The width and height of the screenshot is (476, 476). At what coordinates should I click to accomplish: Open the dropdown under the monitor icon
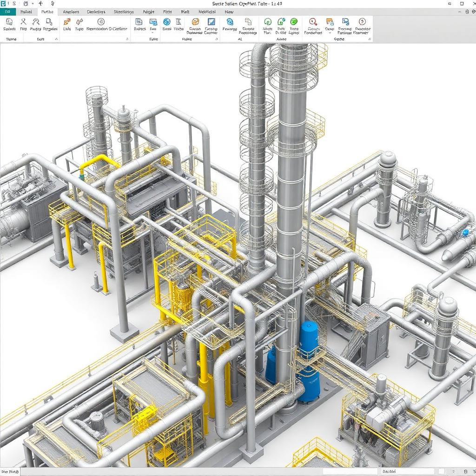[x=152, y=33]
